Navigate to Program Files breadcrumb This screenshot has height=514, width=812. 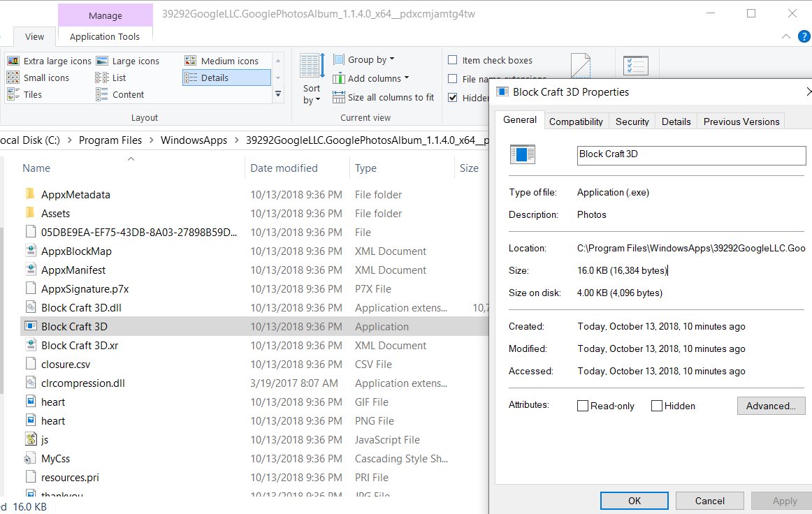click(110, 140)
